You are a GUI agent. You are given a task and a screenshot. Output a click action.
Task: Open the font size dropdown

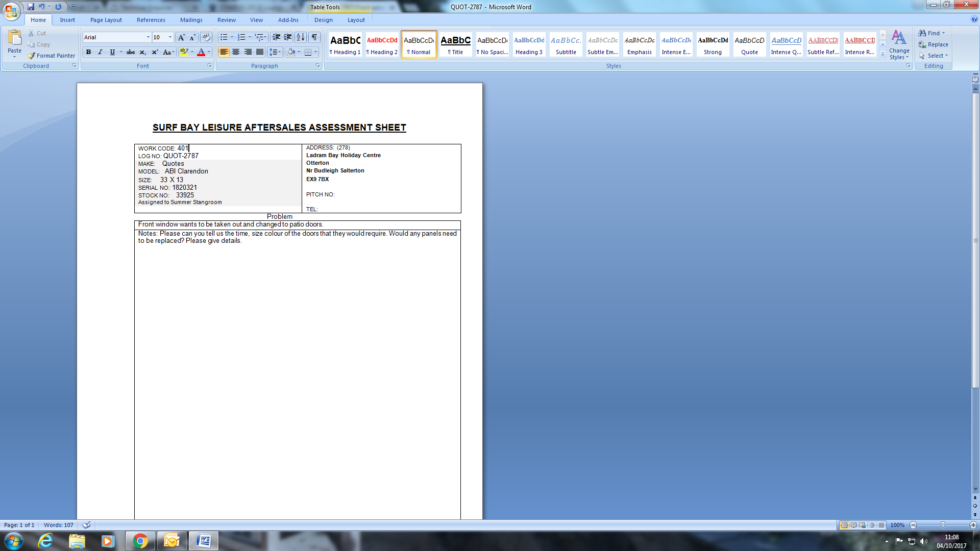(170, 37)
